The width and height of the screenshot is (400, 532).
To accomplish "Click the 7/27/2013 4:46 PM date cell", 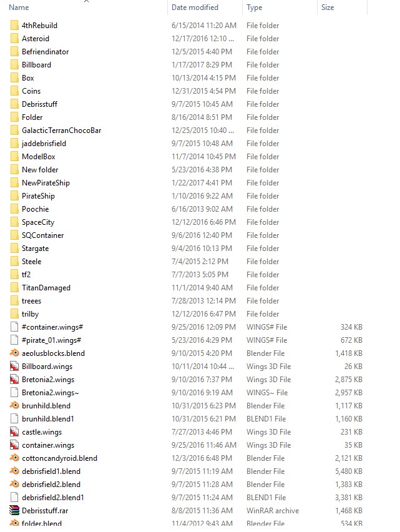I will (202, 432).
